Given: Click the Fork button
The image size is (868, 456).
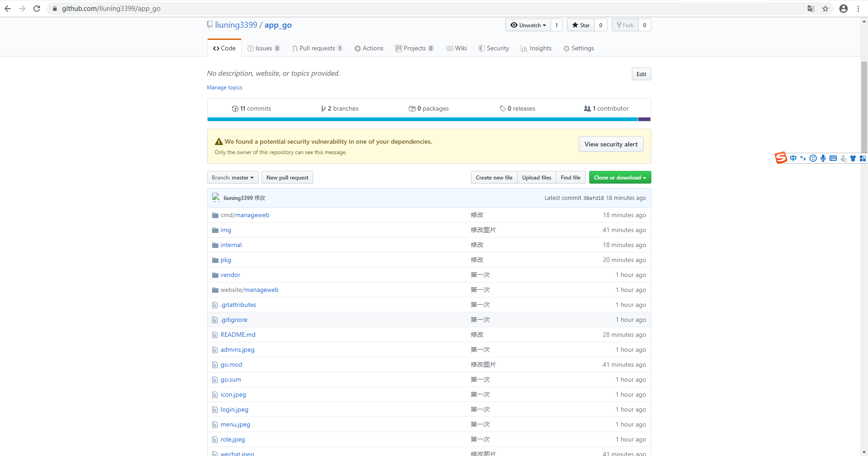Looking at the screenshot, I should click(626, 25).
